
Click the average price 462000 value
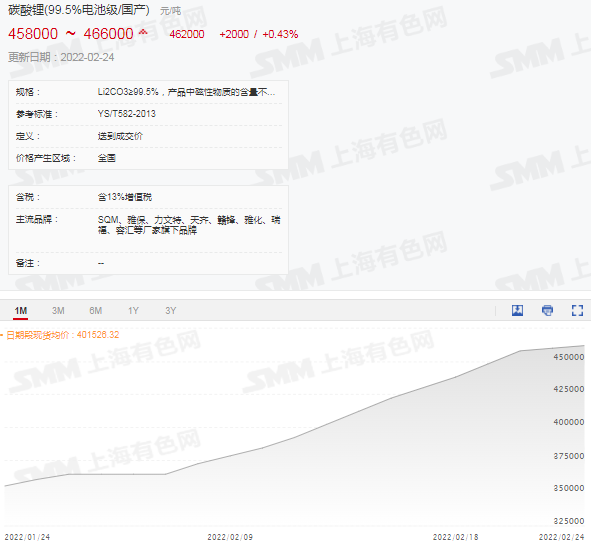(187, 34)
